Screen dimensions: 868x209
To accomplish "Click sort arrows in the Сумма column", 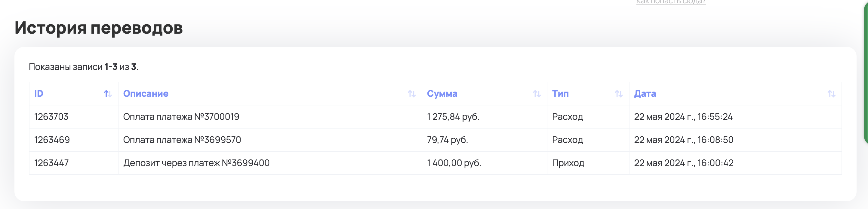I will tap(537, 94).
